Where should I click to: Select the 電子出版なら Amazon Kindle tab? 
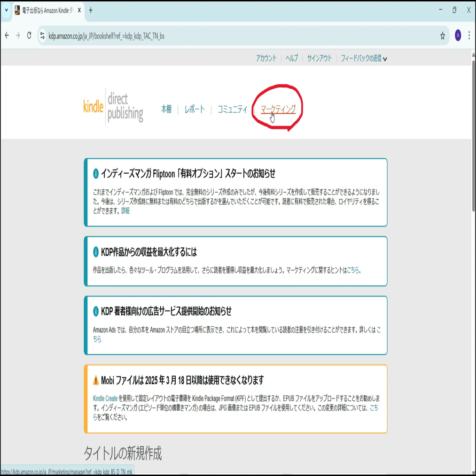pos(48,11)
